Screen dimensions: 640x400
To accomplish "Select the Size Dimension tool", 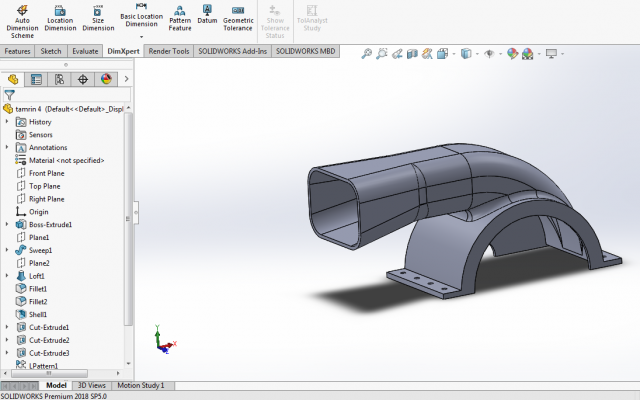I will (98, 18).
